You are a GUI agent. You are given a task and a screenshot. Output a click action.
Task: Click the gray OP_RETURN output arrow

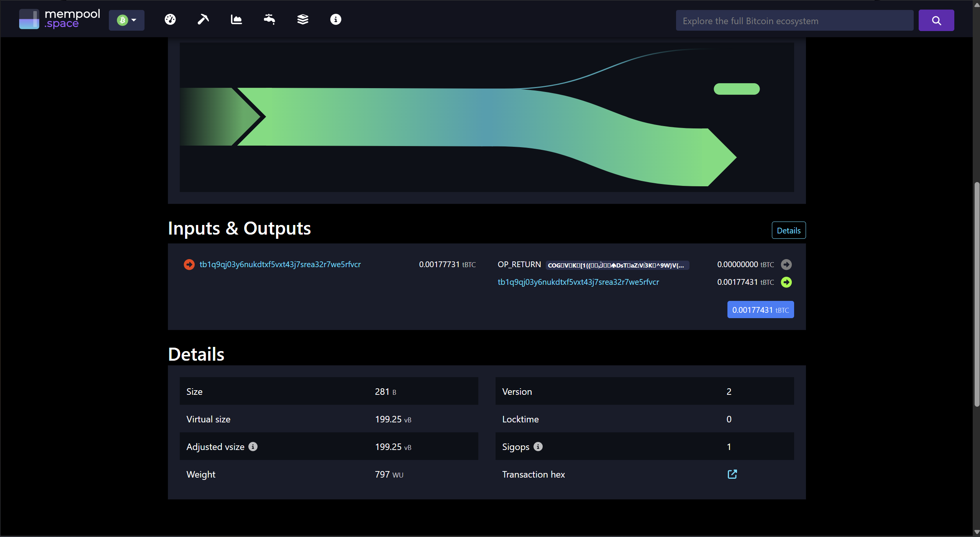point(786,264)
